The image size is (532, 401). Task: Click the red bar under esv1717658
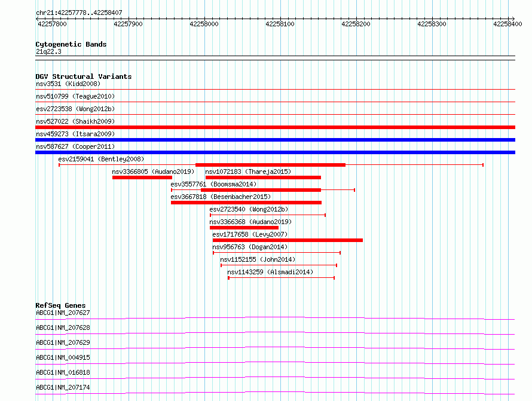click(288, 240)
